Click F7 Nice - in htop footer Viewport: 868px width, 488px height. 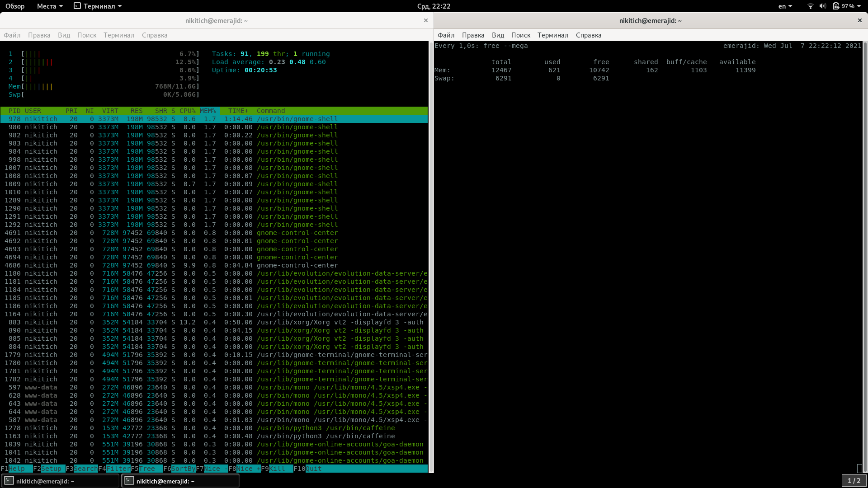tap(212, 469)
